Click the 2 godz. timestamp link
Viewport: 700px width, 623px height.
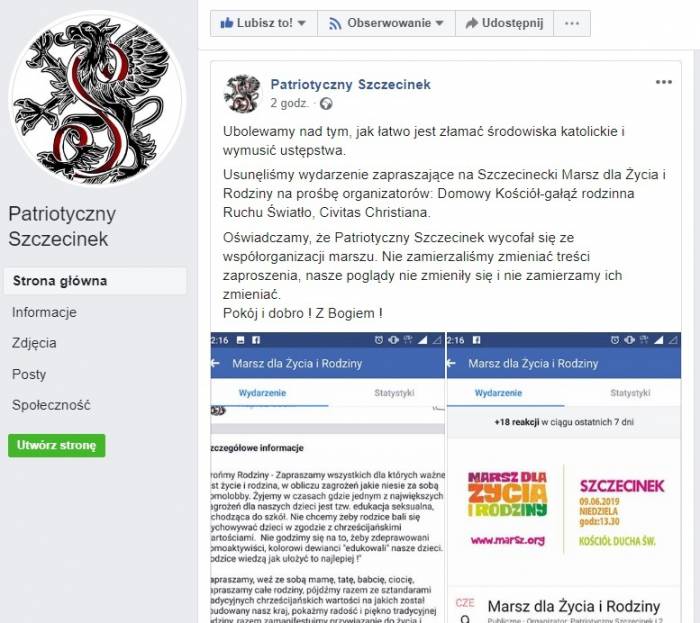tap(289, 104)
